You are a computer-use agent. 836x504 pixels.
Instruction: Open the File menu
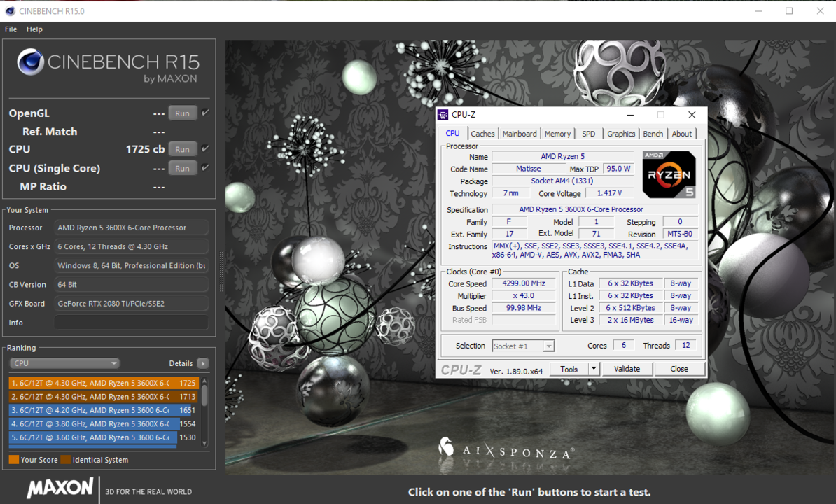(11, 29)
